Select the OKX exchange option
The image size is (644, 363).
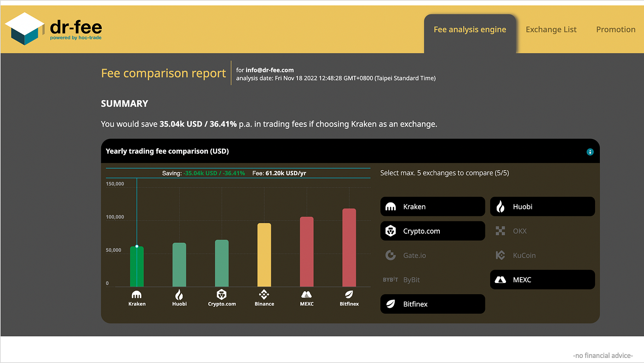pyautogui.click(x=542, y=231)
